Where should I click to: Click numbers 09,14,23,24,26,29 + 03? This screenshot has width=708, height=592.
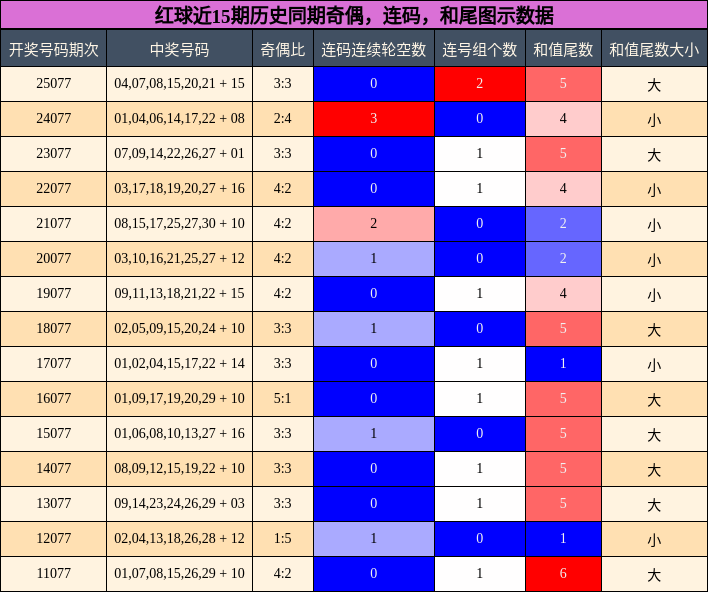[x=179, y=503]
